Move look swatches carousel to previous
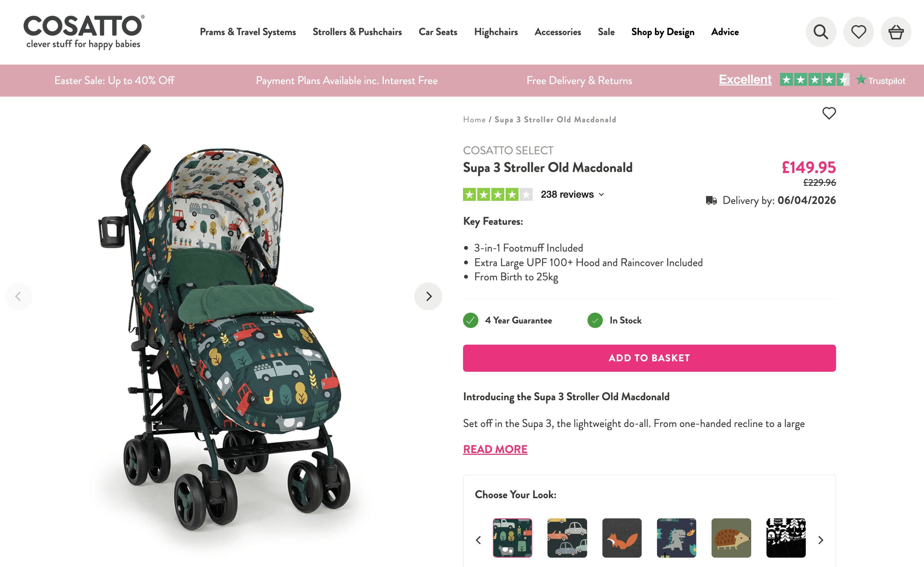The height and width of the screenshot is (567, 924). pyautogui.click(x=478, y=540)
